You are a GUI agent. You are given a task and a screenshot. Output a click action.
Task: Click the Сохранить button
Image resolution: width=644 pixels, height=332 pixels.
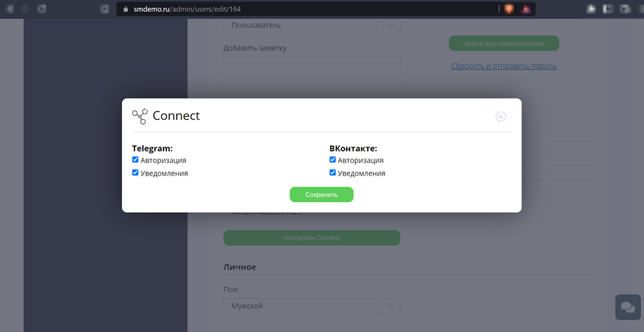click(x=321, y=195)
